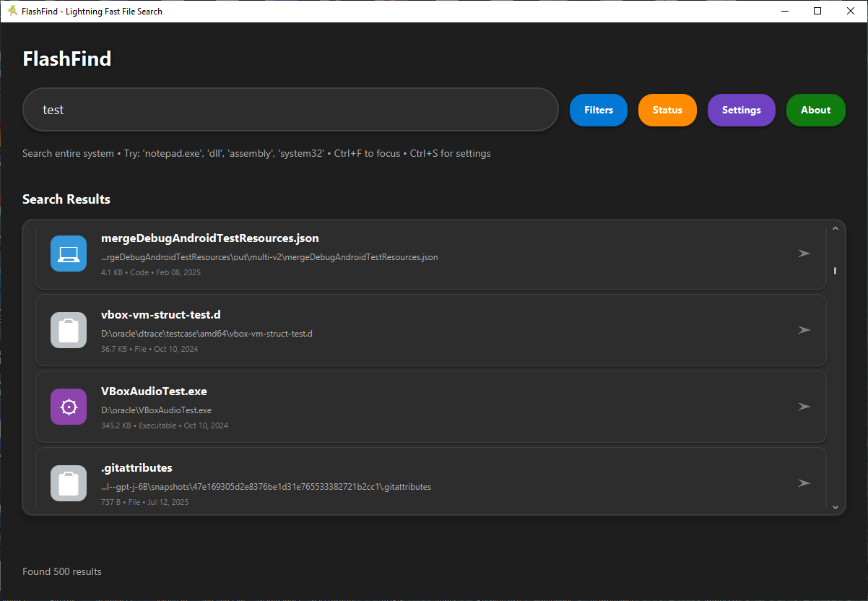Screen dimensions: 868x601
Task: Click the search hint text about Ctrl+F
Action: [256, 153]
